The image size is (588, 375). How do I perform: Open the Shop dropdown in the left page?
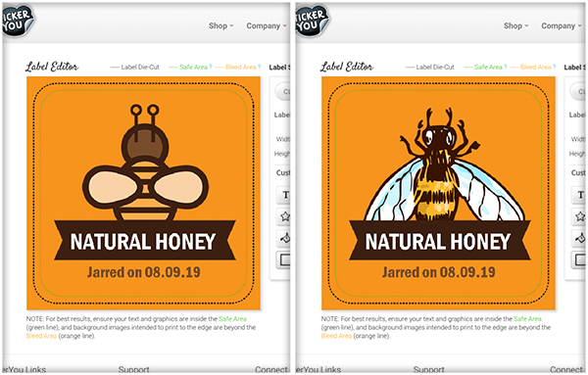pyautogui.click(x=220, y=25)
